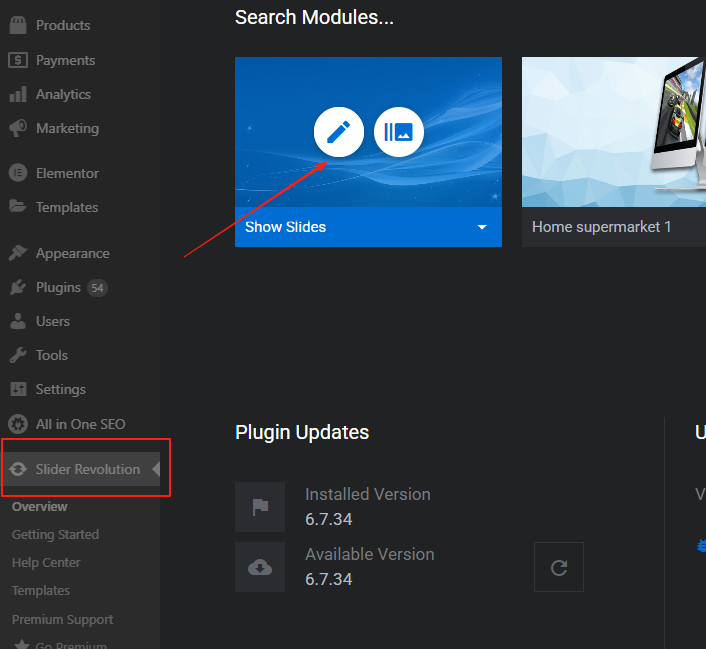
Task: Expand the Show Slides dropdown arrow
Action: 482,227
